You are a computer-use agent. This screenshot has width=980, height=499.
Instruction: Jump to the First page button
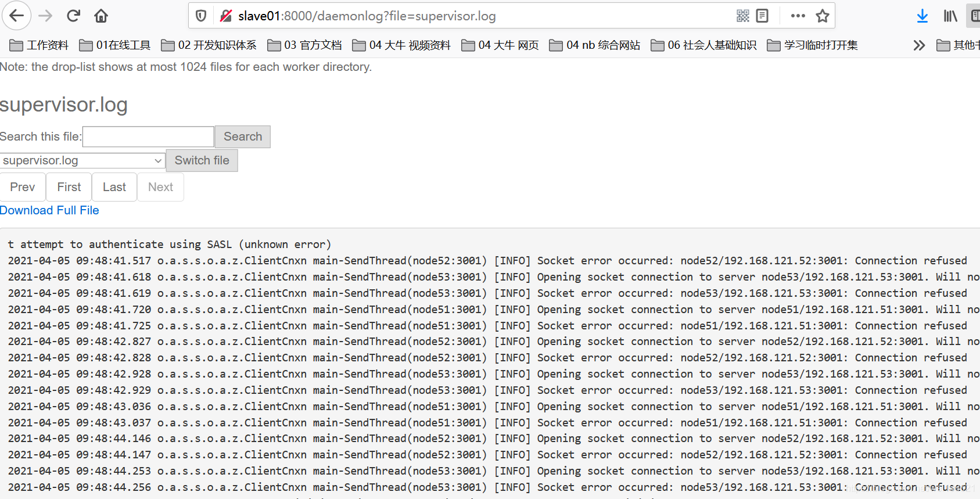(x=69, y=187)
